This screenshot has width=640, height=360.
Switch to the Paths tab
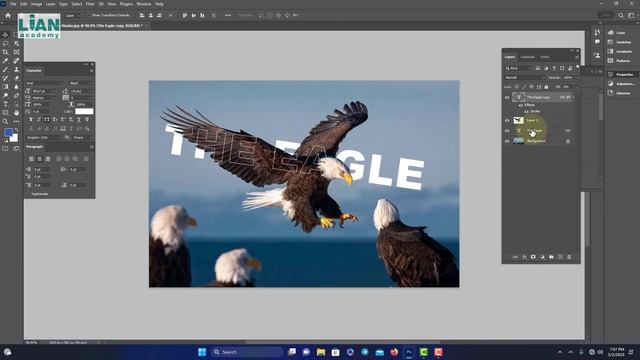point(545,57)
